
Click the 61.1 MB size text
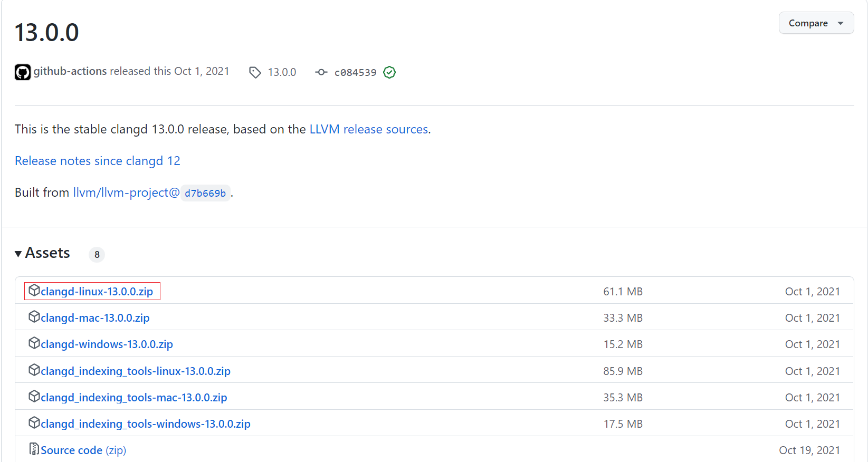(x=623, y=292)
